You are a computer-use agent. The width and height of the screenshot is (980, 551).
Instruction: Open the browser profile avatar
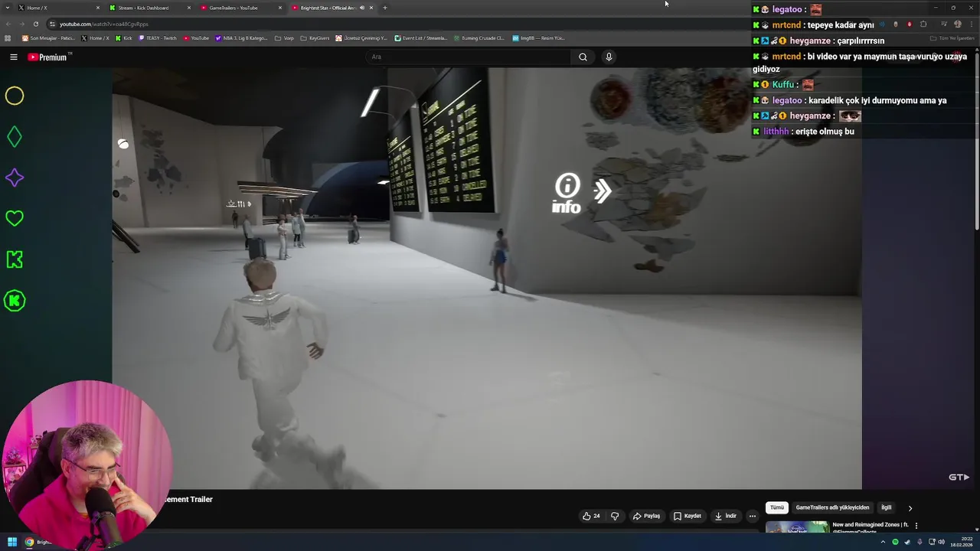[x=958, y=24]
